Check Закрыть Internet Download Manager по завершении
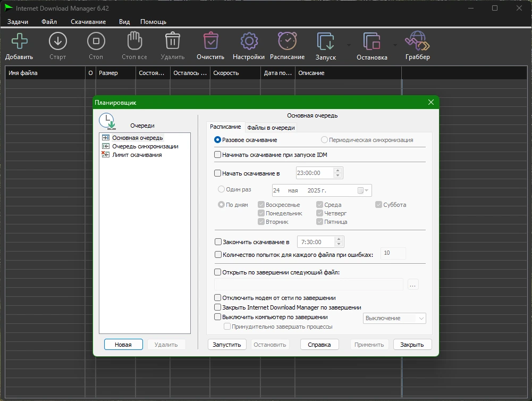The height and width of the screenshot is (401, 532). 217,307
